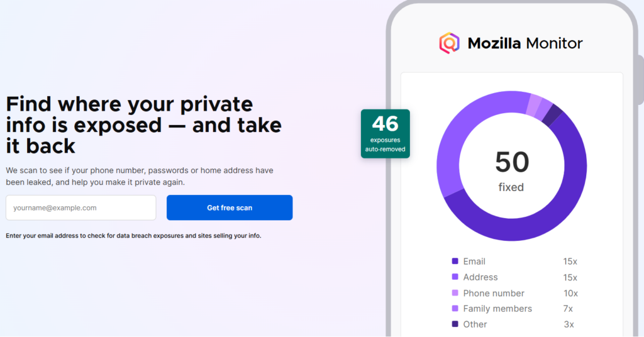Click the Mozilla Monitor logo icon
Image resolution: width=644 pixels, height=337 pixels.
tap(449, 43)
